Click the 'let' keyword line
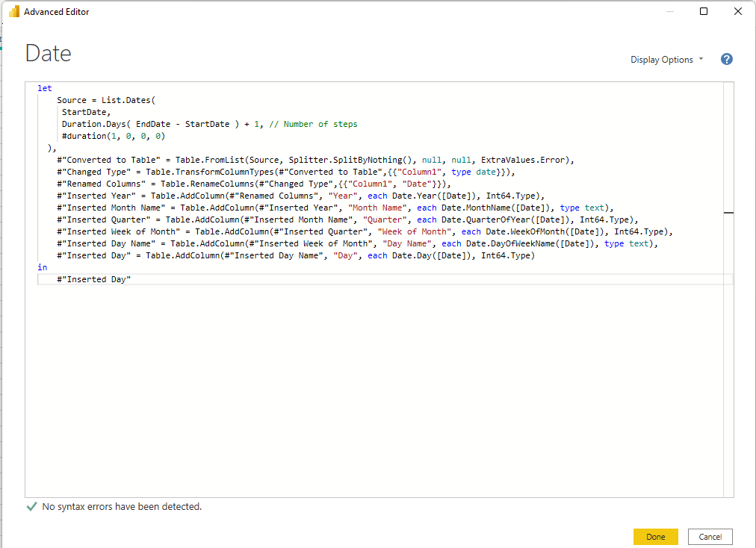This screenshot has width=756, height=548. pos(44,88)
